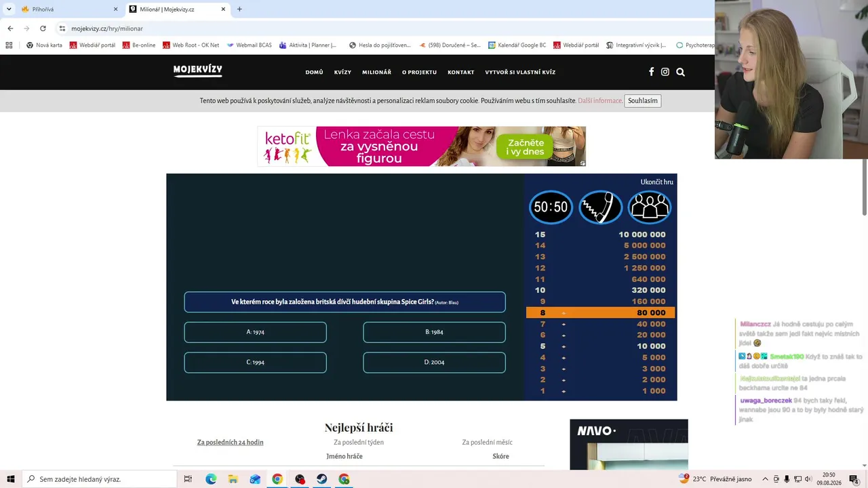Use the ask-the-audience lifeline
This screenshot has width=868, height=488.
pyautogui.click(x=650, y=207)
